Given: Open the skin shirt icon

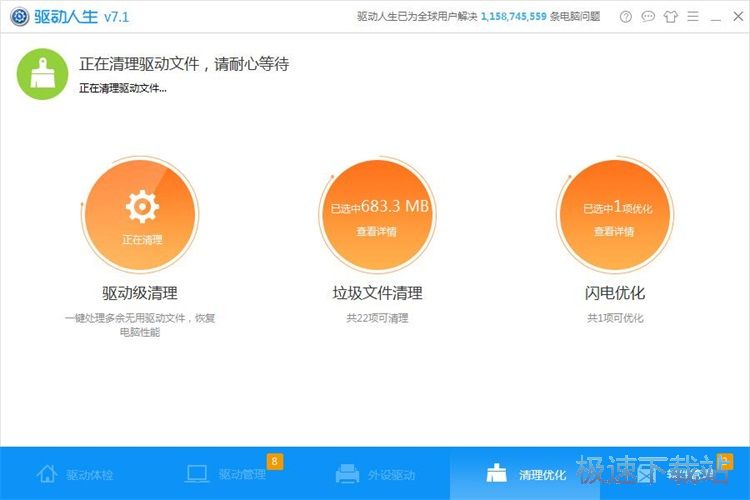Looking at the screenshot, I should [671, 17].
